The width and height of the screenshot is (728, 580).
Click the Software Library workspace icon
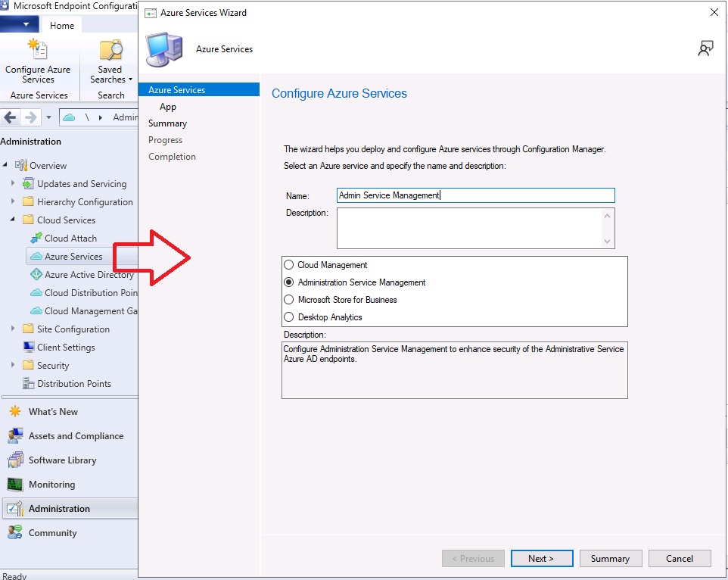pyautogui.click(x=15, y=460)
